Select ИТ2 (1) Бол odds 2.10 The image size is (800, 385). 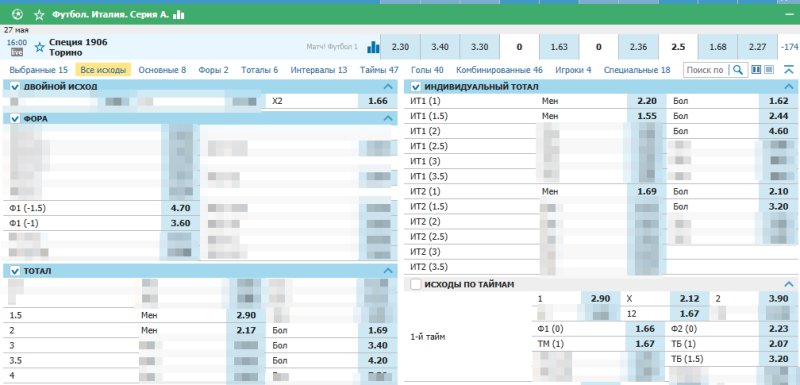click(779, 192)
